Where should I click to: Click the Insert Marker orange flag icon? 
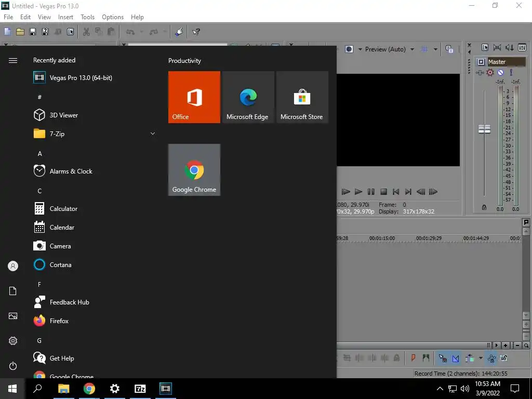tap(413, 358)
